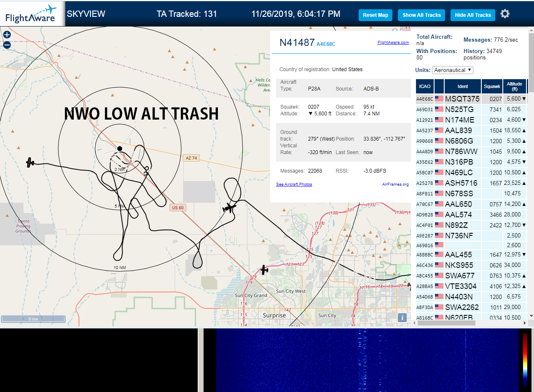Click the SKYVIEW title text
This screenshot has width=534, height=392.
click(86, 14)
